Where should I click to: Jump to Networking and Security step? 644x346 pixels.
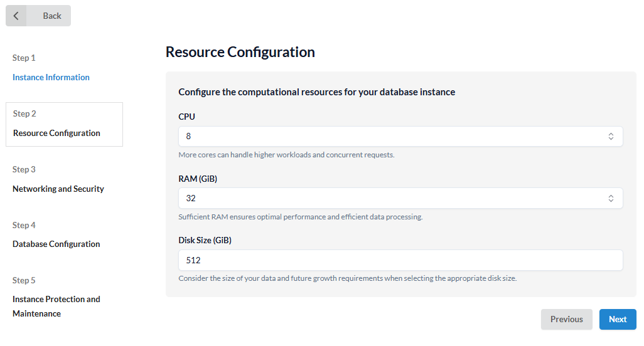click(58, 189)
